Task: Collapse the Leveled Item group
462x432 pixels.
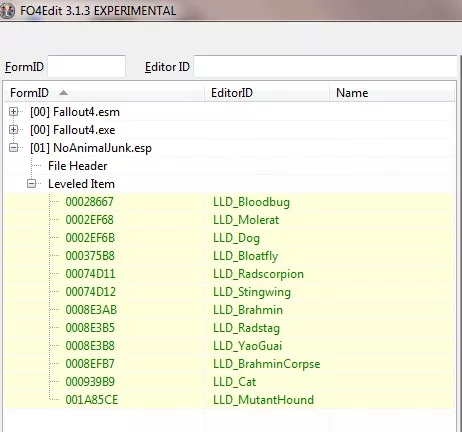Action: (31, 184)
